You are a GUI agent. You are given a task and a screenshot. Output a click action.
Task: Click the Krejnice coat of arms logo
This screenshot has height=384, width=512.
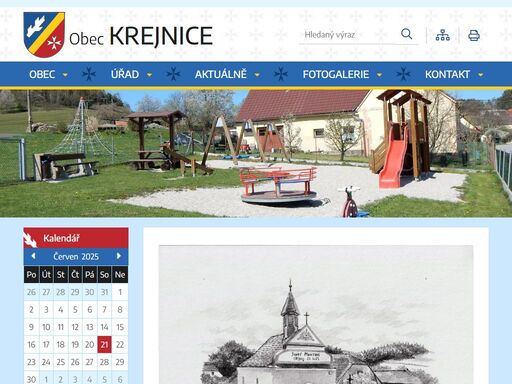point(44,35)
